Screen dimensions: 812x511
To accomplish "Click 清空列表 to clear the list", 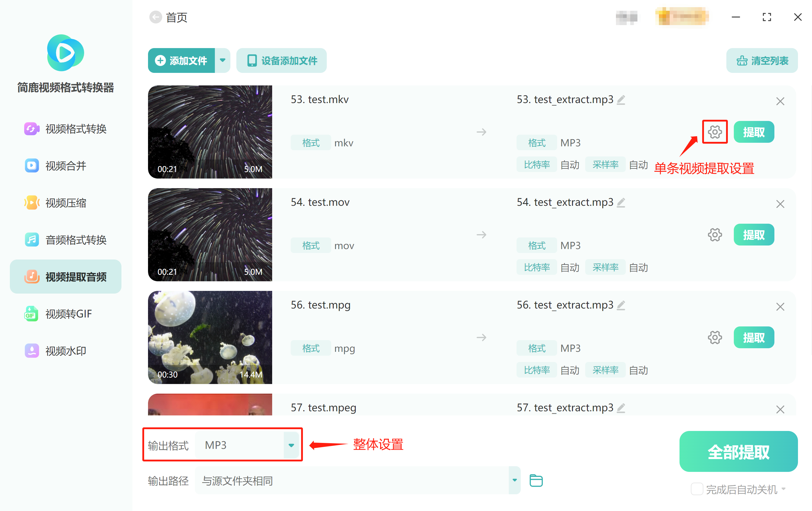I will tap(762, 60).
